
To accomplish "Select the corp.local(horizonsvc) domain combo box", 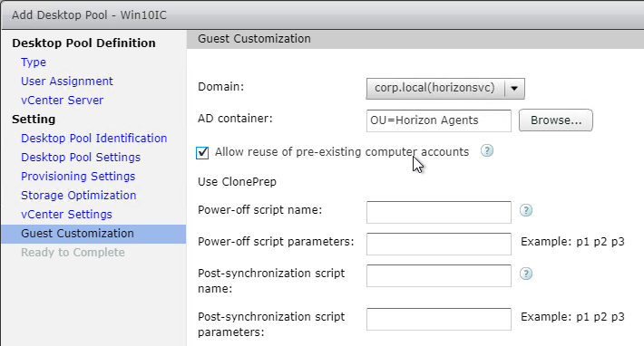I will (x=445, y=88).
